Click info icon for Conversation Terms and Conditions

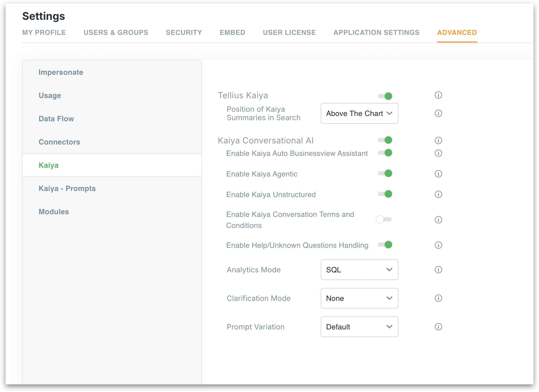(438, 220)
